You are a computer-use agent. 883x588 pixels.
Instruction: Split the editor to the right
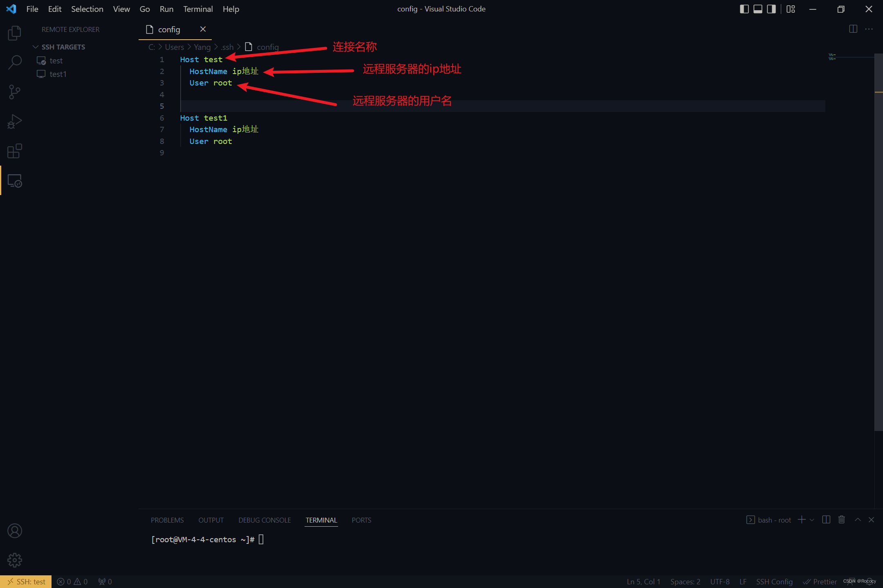click(853, 29)
